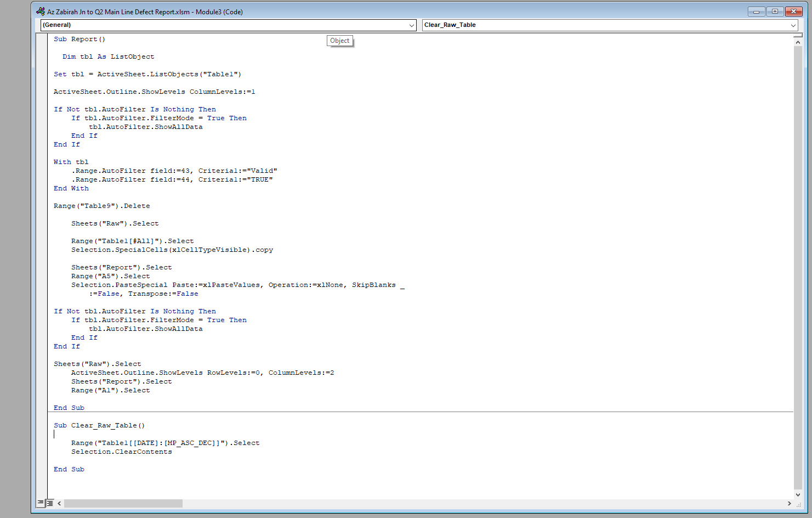Click the object box dropdown arrow

412,25
